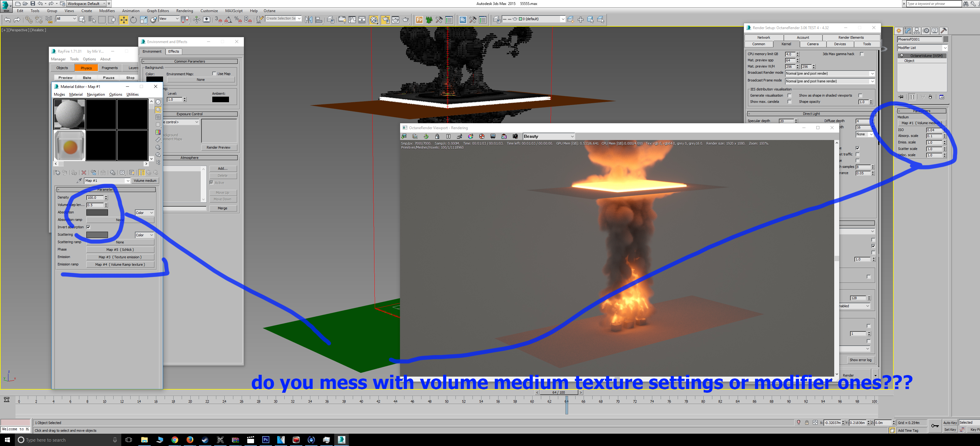Open the Motion command panel tab
This screenshot has height=446, width=980.
(x=926, y=30)
